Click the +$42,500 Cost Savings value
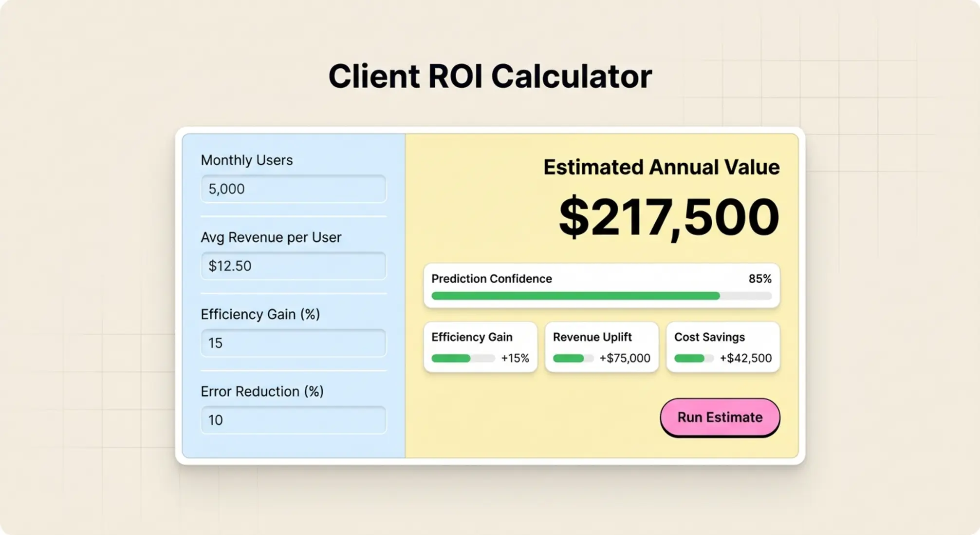 coord(745,358)
